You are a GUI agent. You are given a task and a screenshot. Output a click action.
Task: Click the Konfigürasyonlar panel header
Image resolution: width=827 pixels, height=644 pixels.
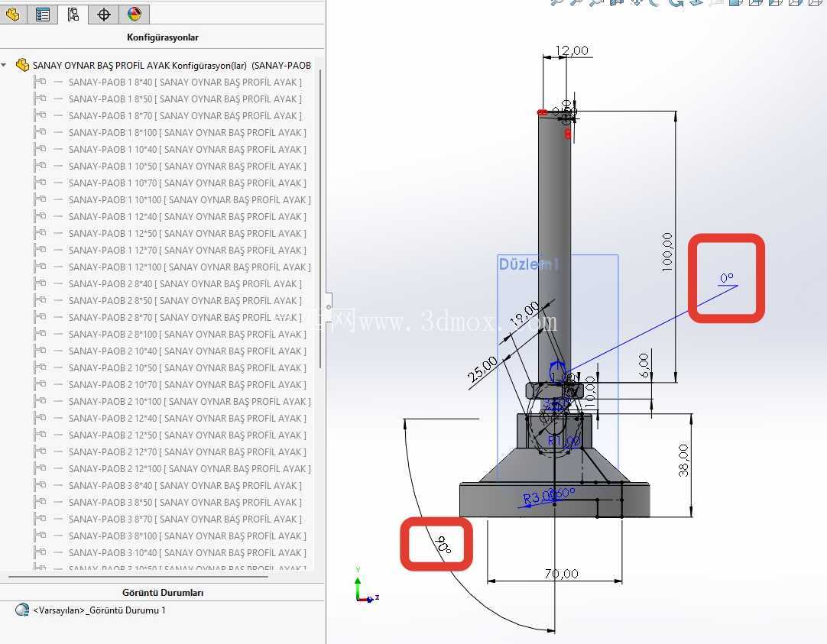[x=163, y=37]
